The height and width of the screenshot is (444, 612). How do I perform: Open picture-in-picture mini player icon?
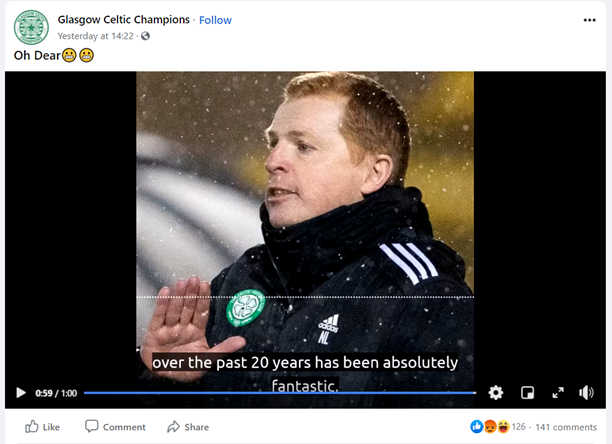click(x=527, y=392)
